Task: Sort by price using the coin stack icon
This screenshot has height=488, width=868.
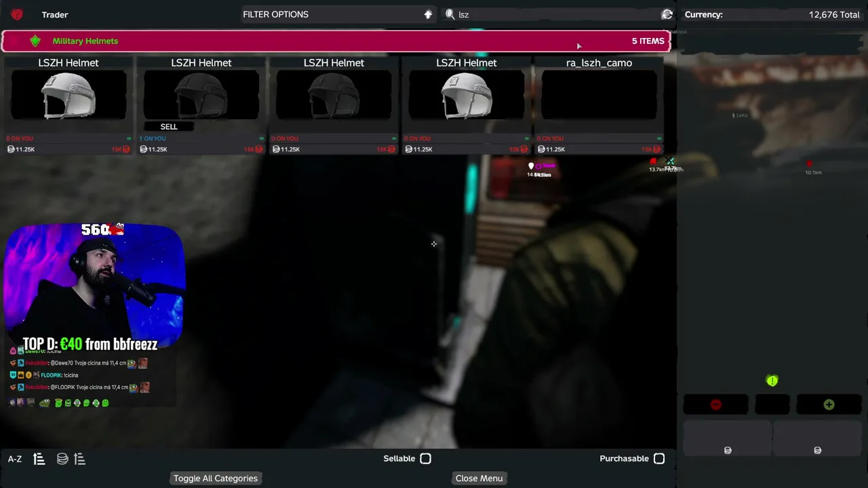Action: pos(62,459)
